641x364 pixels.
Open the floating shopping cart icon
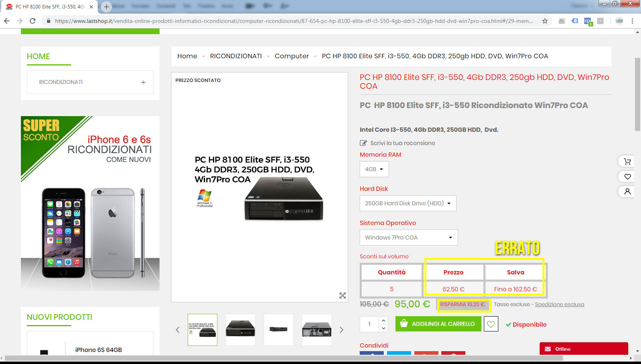pyautogui.click(x=627, y=162)
